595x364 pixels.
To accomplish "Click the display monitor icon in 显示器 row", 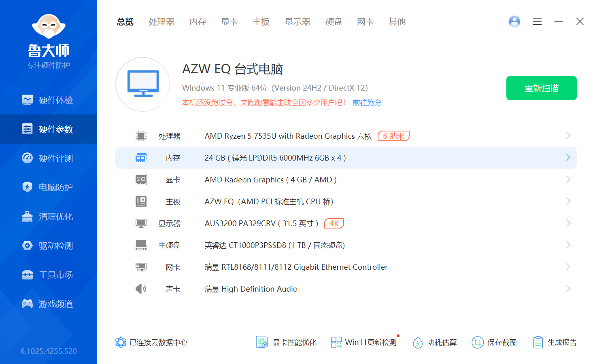I will pos(141,223).
